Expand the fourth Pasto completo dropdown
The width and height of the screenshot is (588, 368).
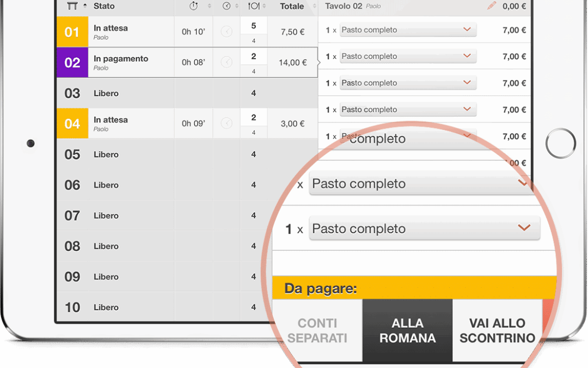[x=408, y=110]
